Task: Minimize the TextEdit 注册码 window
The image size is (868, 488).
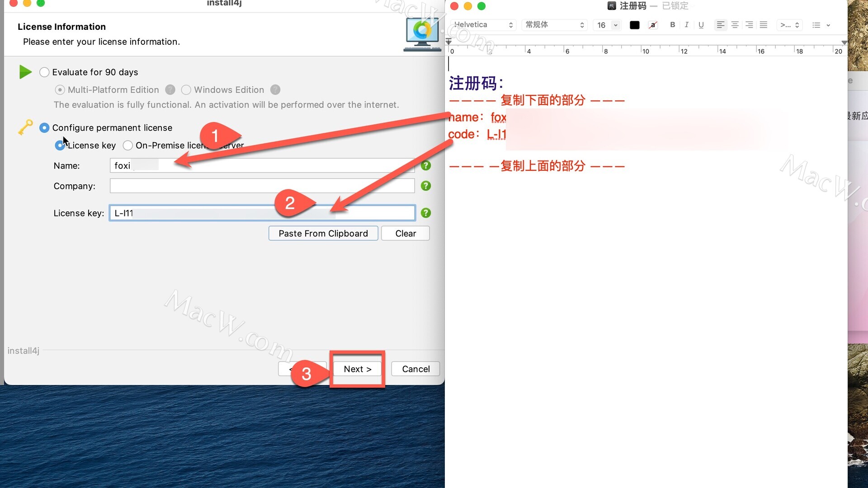Action: tap(468, 6)
